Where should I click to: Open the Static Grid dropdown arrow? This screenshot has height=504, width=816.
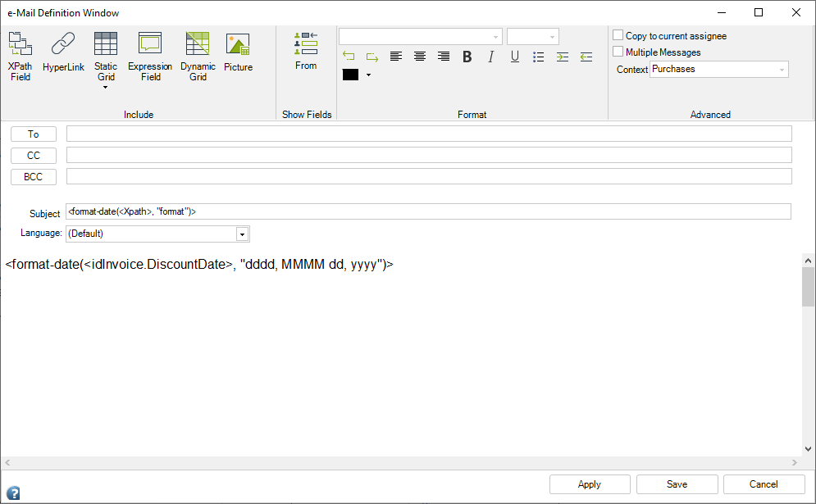point(106,88)
